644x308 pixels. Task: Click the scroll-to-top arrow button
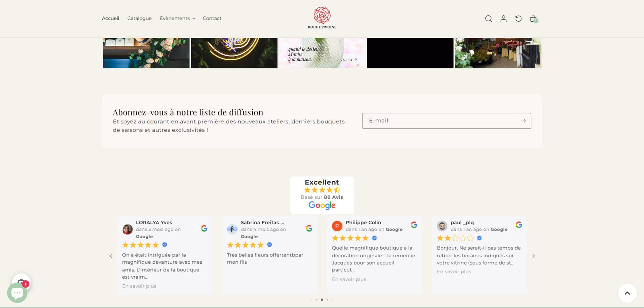tap(627, 293)
